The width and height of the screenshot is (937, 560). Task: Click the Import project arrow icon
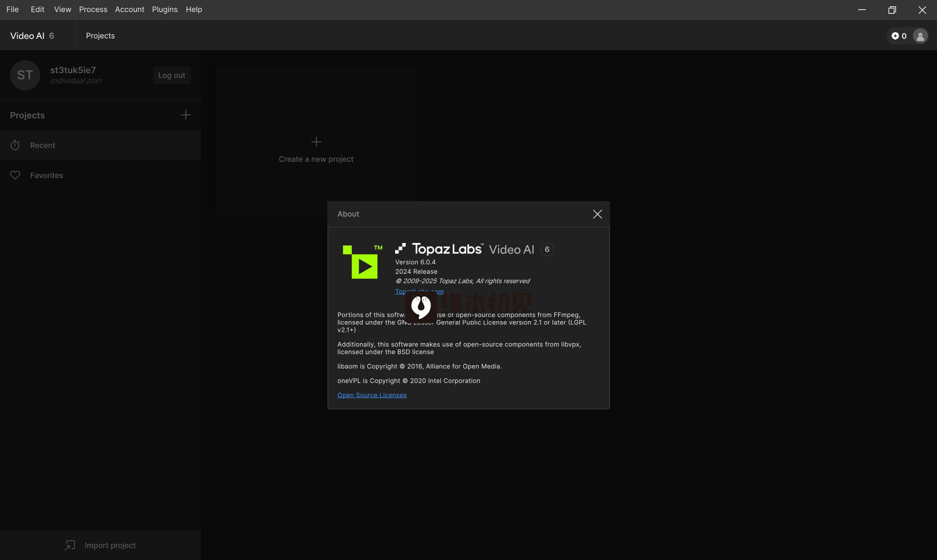pyautogui.click(x=70, y=545)
